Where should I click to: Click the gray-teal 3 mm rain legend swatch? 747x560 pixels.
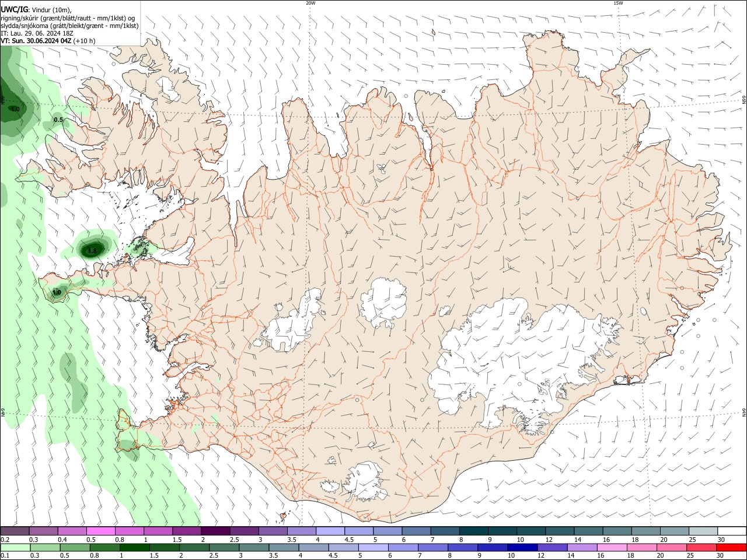coord(254,548)
